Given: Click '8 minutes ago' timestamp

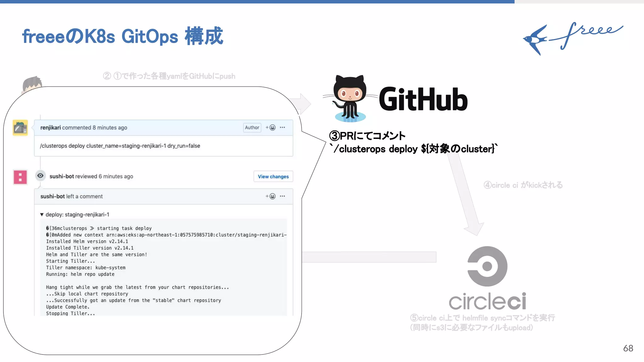Looking at the screenshot, I should click(x=110, y=128).
